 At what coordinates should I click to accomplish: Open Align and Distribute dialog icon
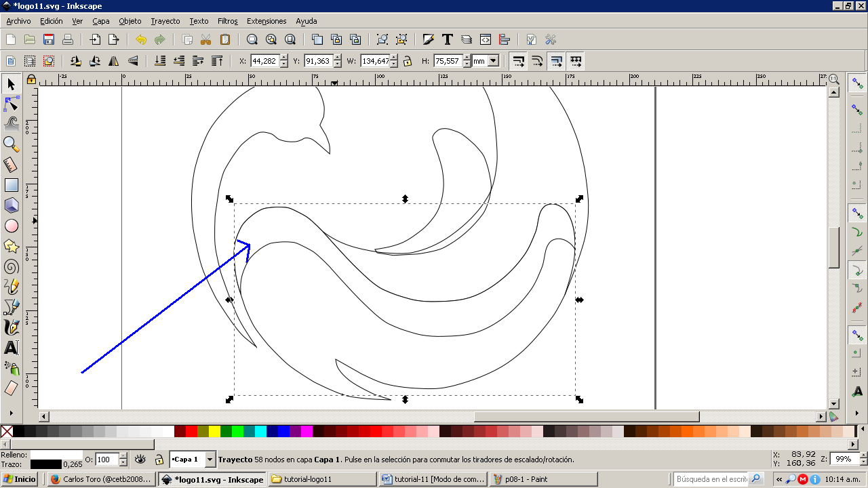[x=505, y=39]
